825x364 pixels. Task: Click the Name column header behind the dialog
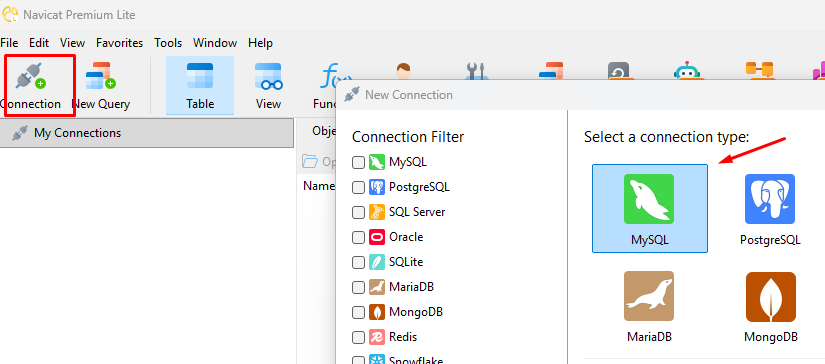tap(319, 186)
